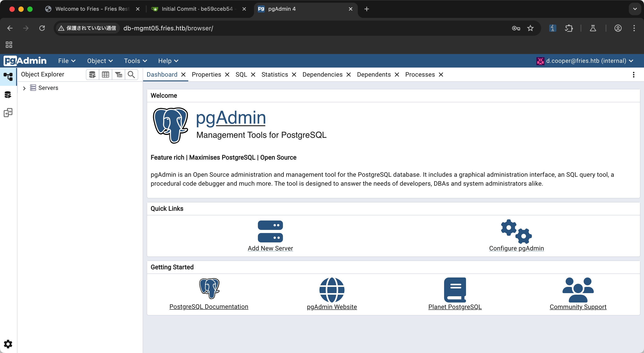
Task: Click the Configure pgAdmin link
Action: coord(517,248)
